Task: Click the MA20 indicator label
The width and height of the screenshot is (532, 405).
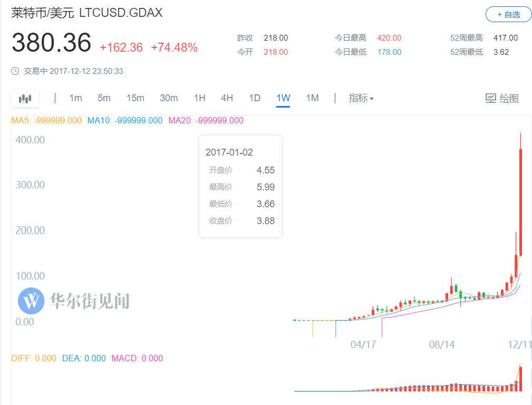Action: tap(206, 121)
